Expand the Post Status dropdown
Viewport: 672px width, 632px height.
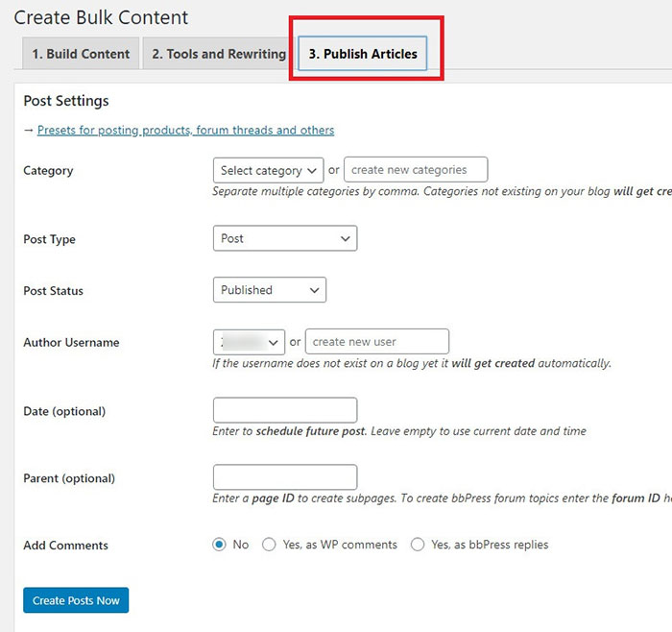click(x=269, y=290)
